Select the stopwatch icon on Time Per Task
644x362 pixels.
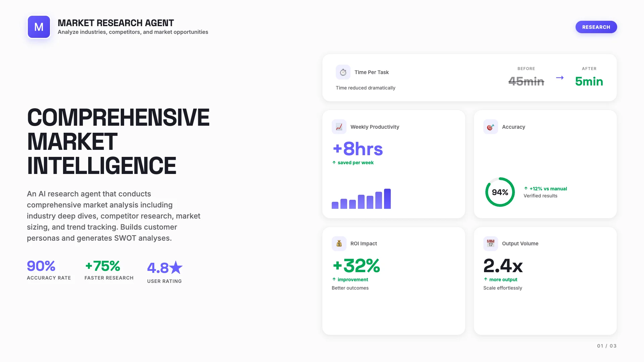click(343, 72)
